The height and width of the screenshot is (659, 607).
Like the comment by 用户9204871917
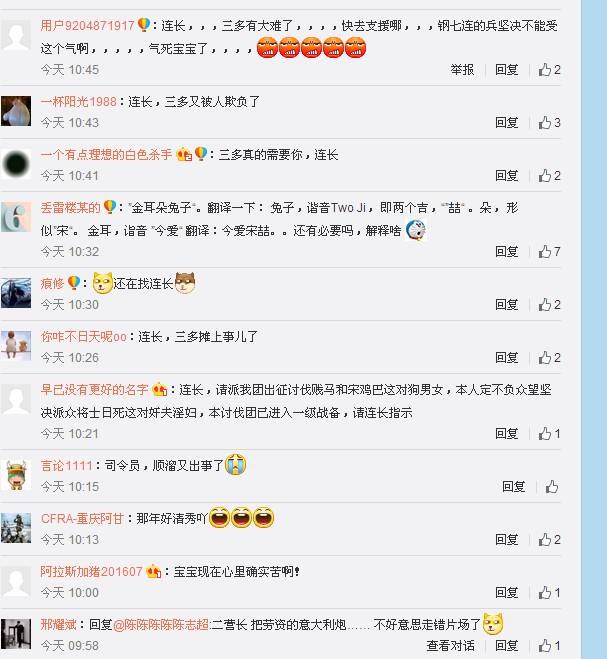pyautogui.click(x=549, y=69)
